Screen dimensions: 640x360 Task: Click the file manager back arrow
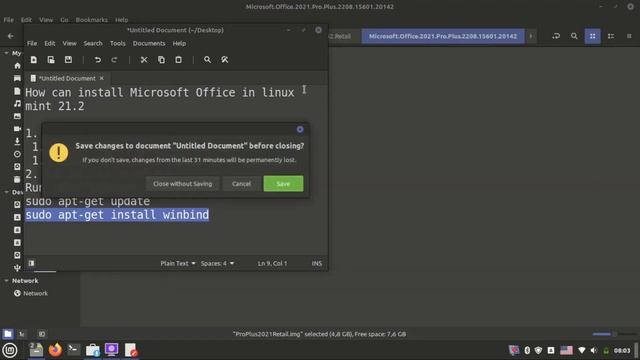click(x=11, y=36)
